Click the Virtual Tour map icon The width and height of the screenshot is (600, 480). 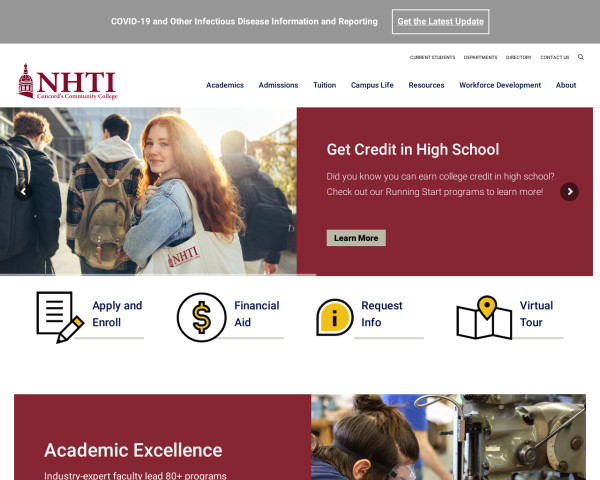pos(484,317)
